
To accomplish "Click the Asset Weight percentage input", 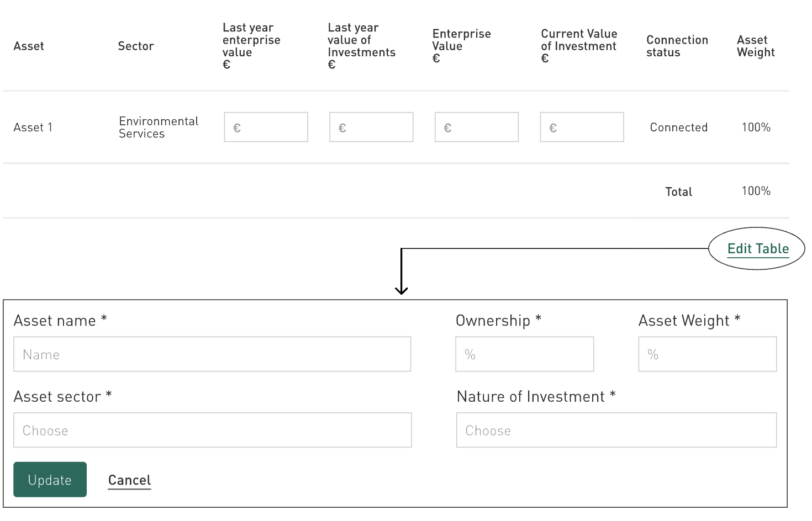I will click(707, 354).
